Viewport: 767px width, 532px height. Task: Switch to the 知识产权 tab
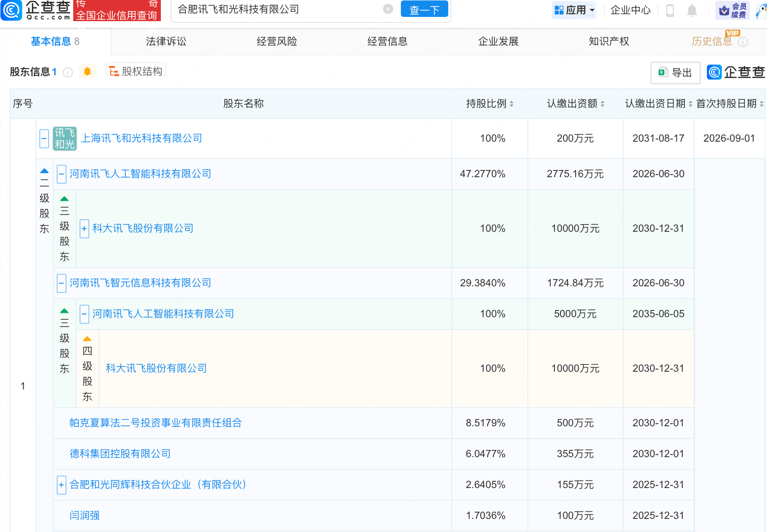click(x=609, y=41)
